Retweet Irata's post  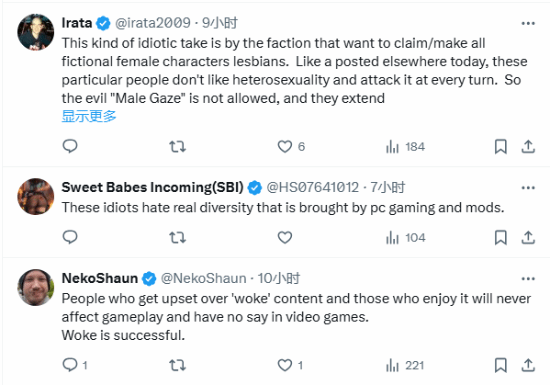(177, 146)
